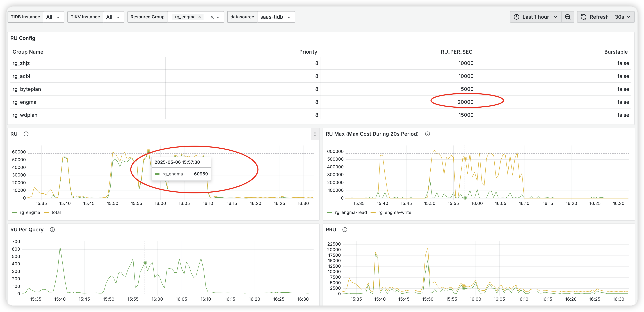Viewport: 644px width, 312px height.
Task: Click the info icon beside RU title
Action: 26,134
